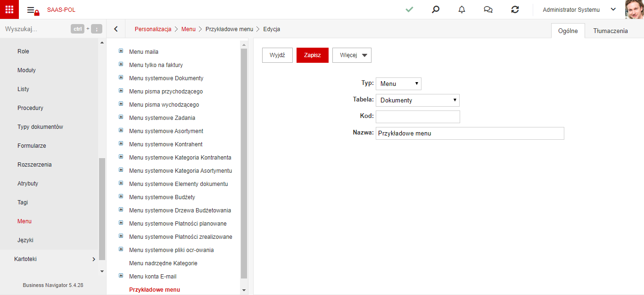644x295 pixels.
Task: Toggle the locked sidebar menu icon
Action: [33, 10]
